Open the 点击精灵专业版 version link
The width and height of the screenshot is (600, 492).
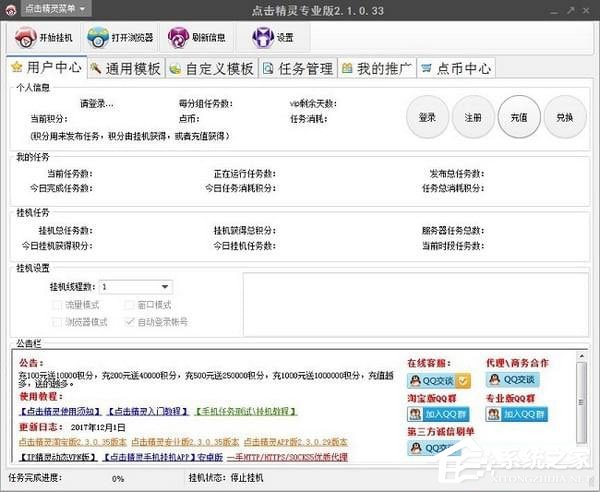point(185,442)
